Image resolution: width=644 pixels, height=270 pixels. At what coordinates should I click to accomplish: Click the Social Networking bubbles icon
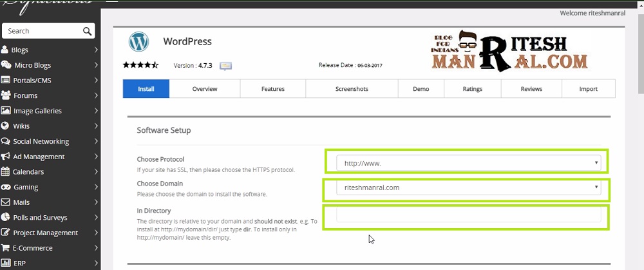[5, 141]
